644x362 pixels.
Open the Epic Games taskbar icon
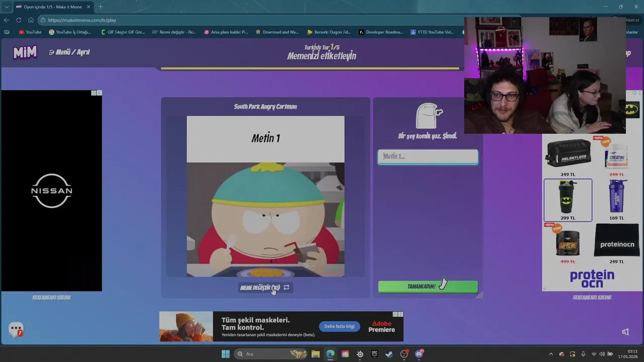coord(374,354)
